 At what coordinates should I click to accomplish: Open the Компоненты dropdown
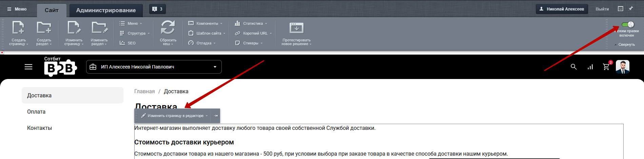point(205,23)
